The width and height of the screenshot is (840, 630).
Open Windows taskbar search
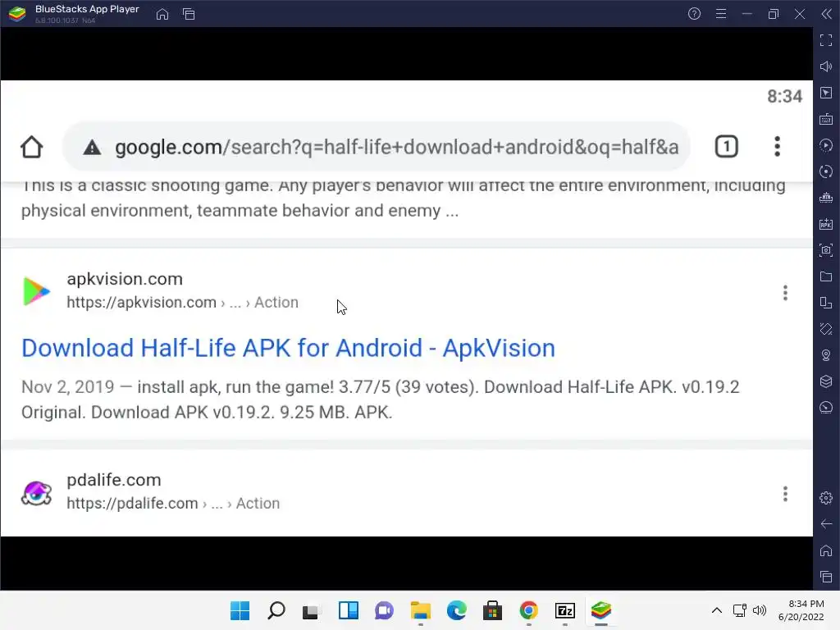point(276,610)
